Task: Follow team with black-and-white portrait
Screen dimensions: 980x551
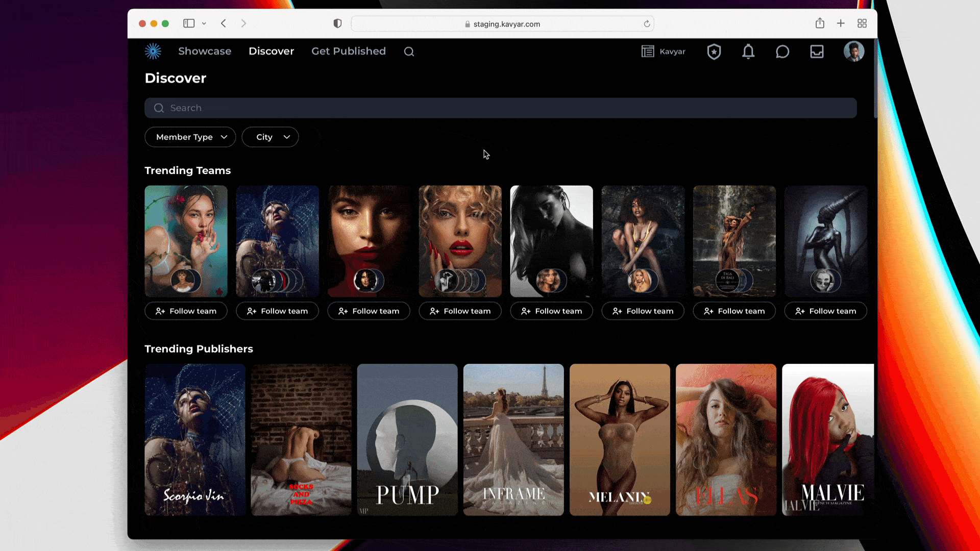Action: click(x=551, y=311)
